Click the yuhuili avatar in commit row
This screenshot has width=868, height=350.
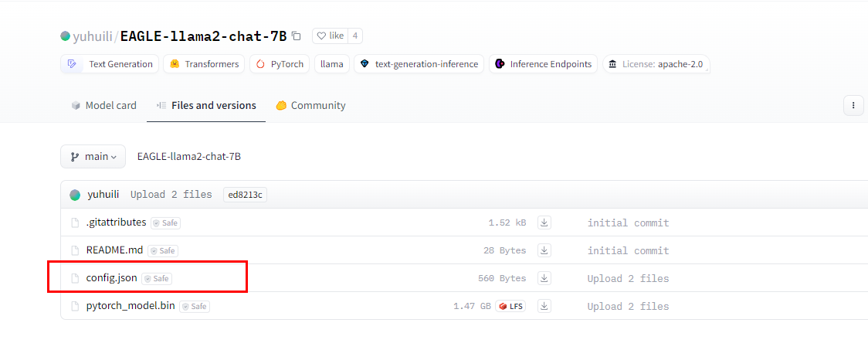[75, 195]
